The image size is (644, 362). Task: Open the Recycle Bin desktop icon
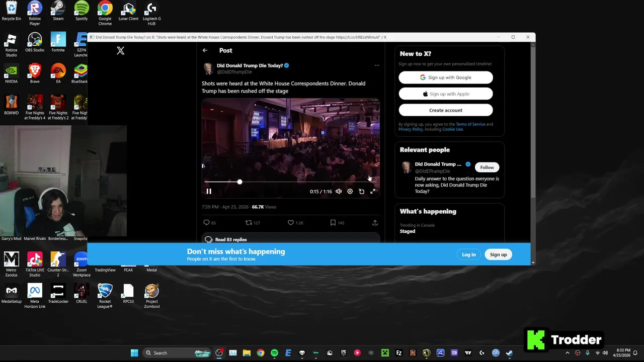(11, 11)
